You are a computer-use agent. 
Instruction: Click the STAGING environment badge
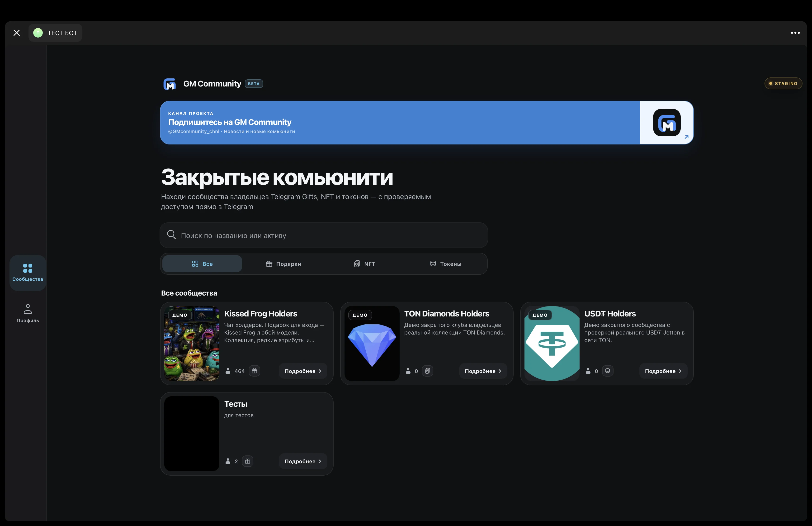pyautogui.click(x=783, y=83)
